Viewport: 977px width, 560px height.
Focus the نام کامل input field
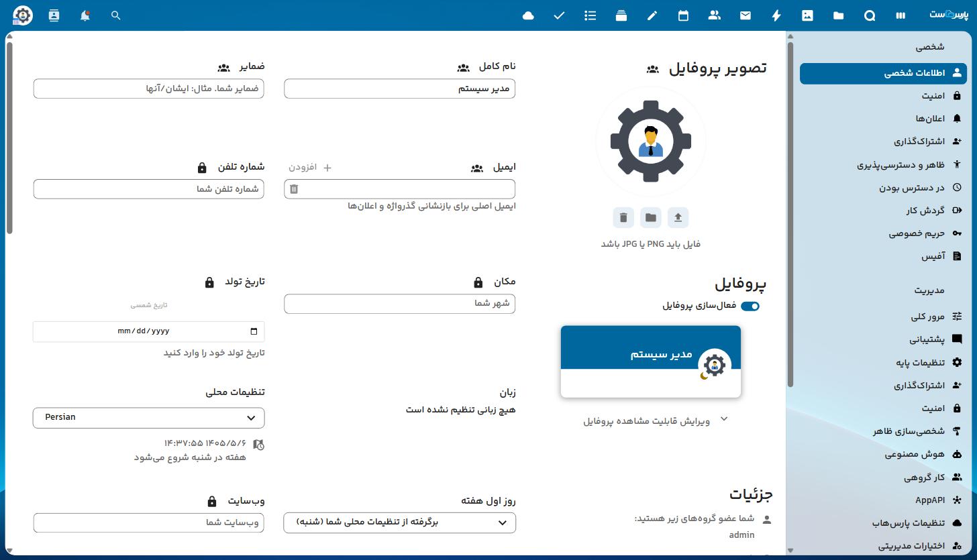point(399,89)
